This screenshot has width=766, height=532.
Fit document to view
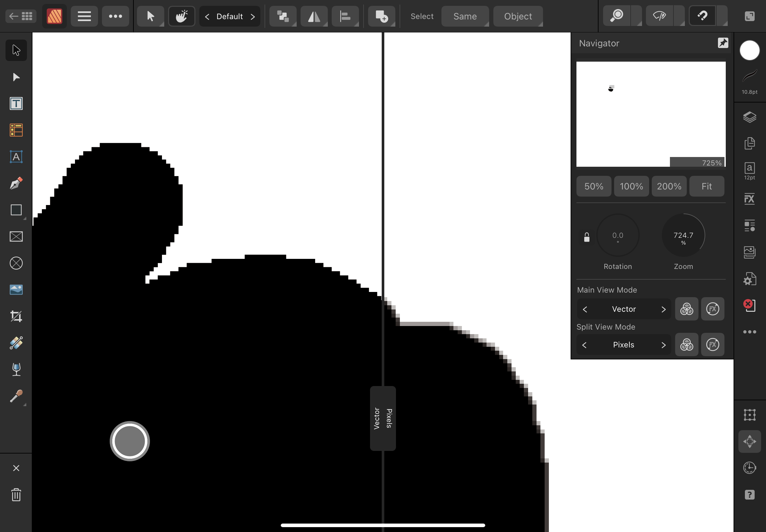tap(707, 186)
